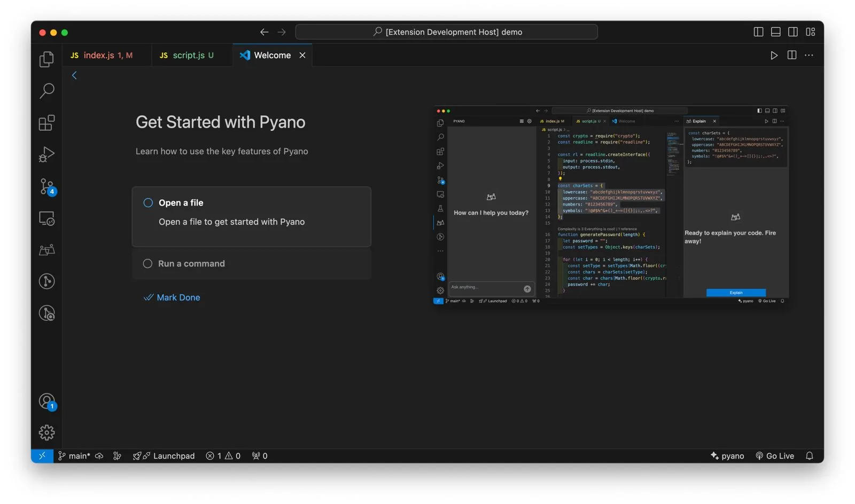Open the Run and Debug view
The width and height of the screenshot is (855, 504).
[x=46, y=154]
